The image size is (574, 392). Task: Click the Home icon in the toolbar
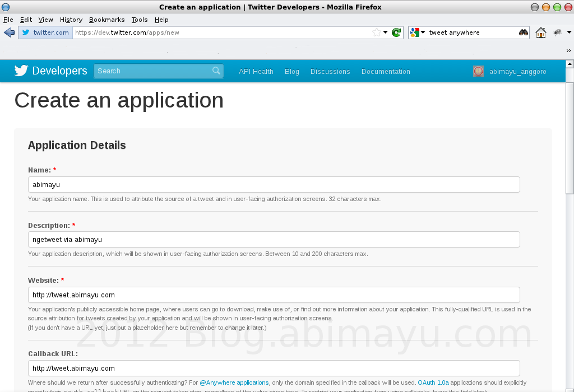540,32
